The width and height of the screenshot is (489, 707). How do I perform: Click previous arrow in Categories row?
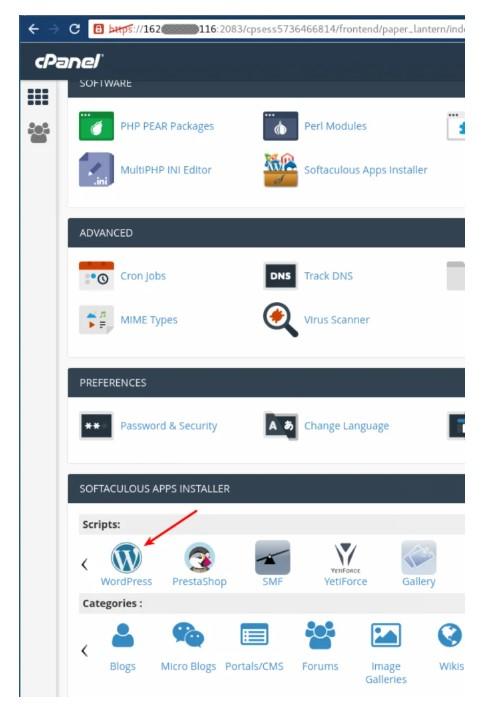[84, 650]
